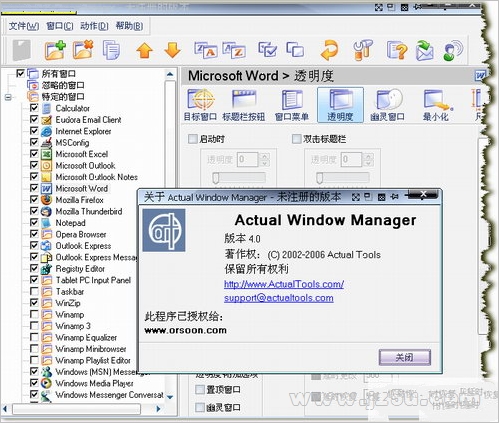This screenshot has width=499, height=423.
Task: Click the Mozilla Firefox icon in the list
Action: pos(46,200)
